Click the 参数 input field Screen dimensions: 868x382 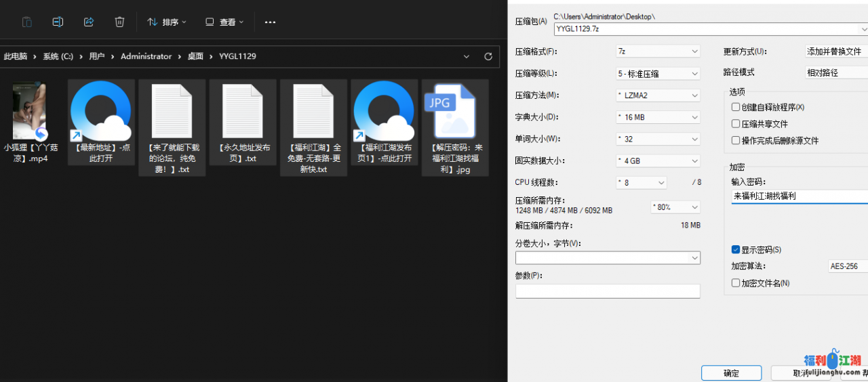(x=608, y=291)
